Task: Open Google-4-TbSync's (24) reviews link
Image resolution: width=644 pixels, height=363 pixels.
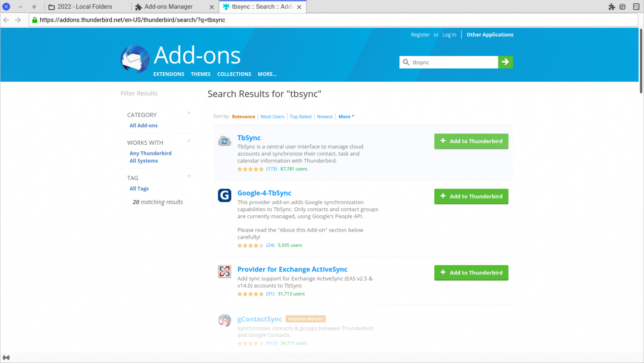Action: (270, 245)
